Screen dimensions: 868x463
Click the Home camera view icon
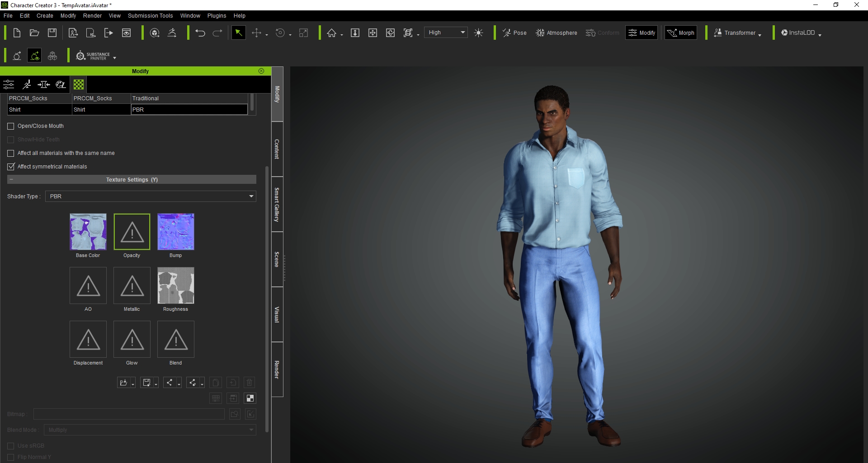[x=332, y=33]
